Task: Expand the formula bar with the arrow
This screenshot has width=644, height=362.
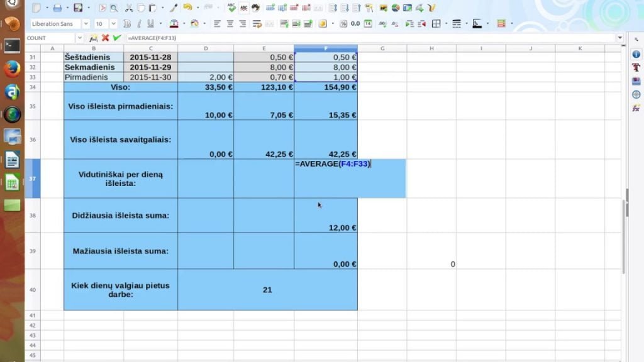Action: pos(619,38)
